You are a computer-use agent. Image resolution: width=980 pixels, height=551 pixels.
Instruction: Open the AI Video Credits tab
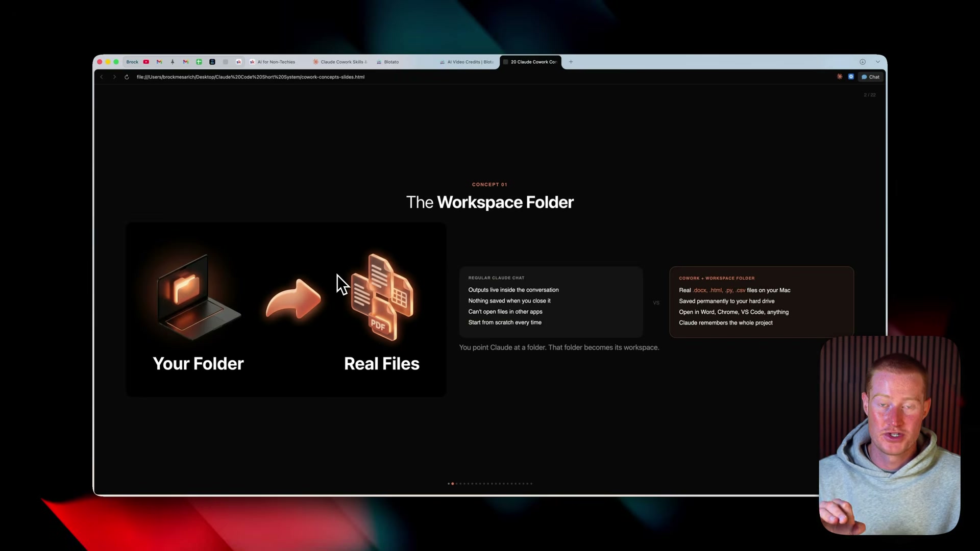pyautogui.click(x=467, y=62)
